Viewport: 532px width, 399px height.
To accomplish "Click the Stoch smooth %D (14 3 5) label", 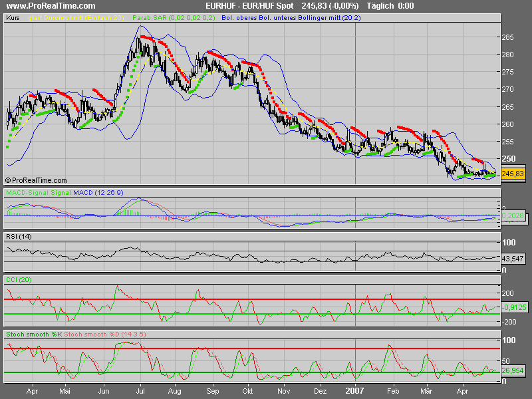I will tap(106, 332).
